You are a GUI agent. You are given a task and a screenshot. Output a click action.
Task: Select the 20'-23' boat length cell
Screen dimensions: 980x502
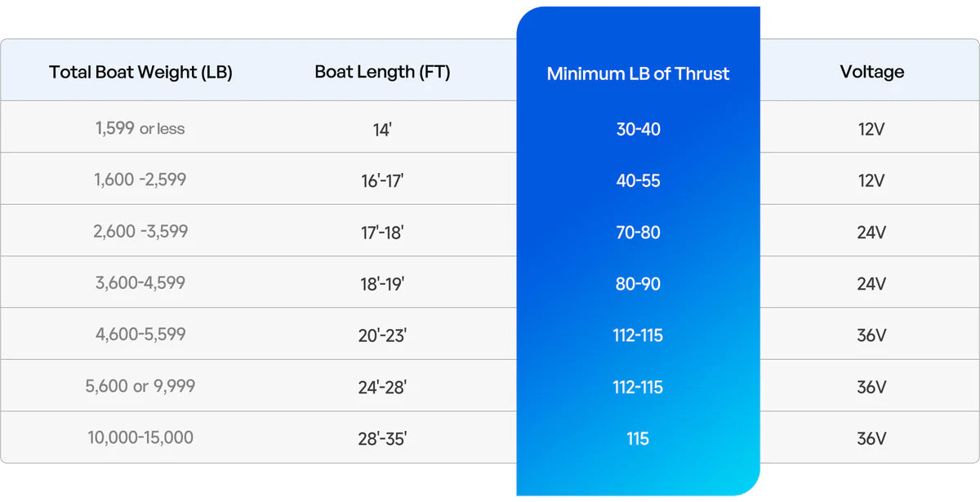(x=382, y=335)
